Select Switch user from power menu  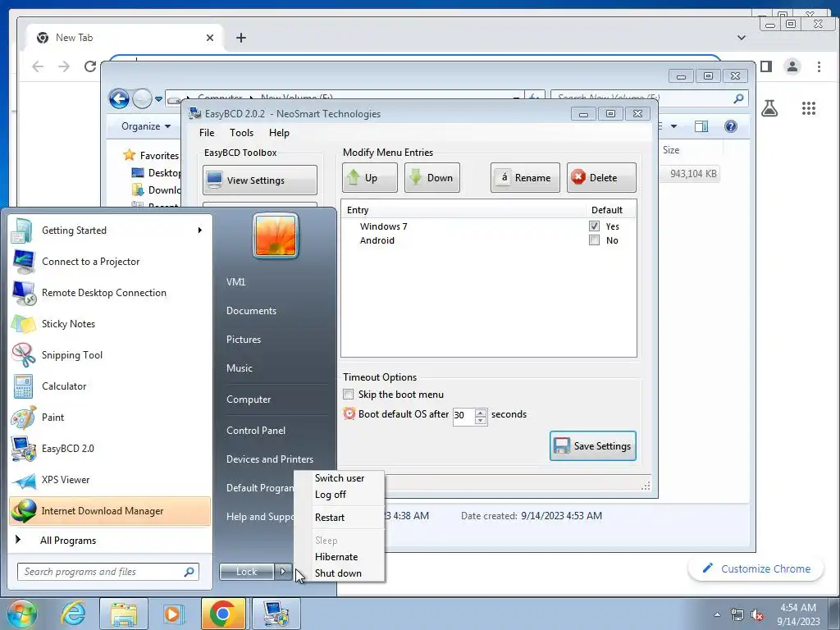pos(340,478)
